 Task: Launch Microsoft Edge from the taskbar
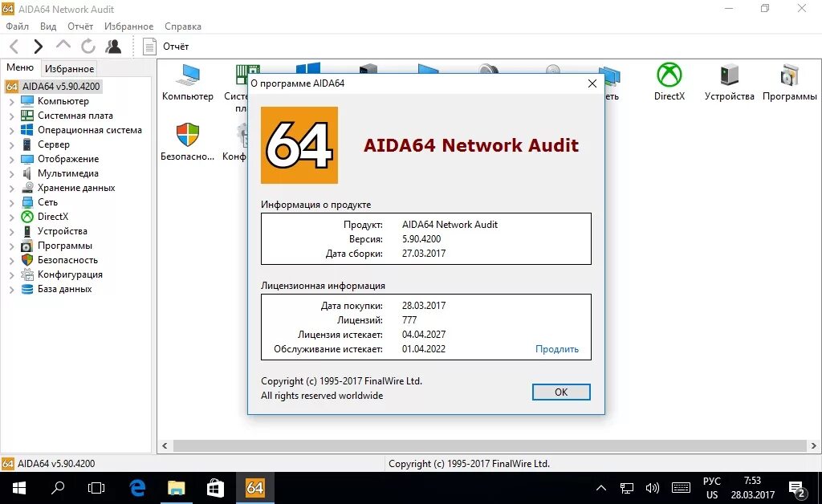[x=137, y=488]
